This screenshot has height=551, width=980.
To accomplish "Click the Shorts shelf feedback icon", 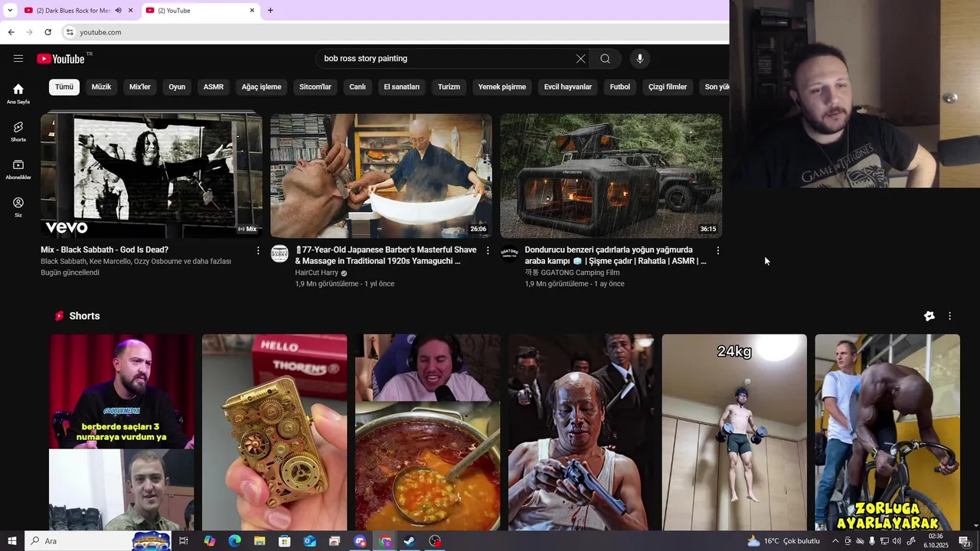I will tap(929, 316).
